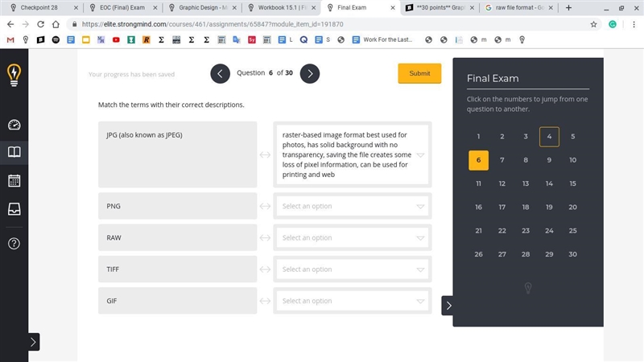Go to browser home page

56,24
